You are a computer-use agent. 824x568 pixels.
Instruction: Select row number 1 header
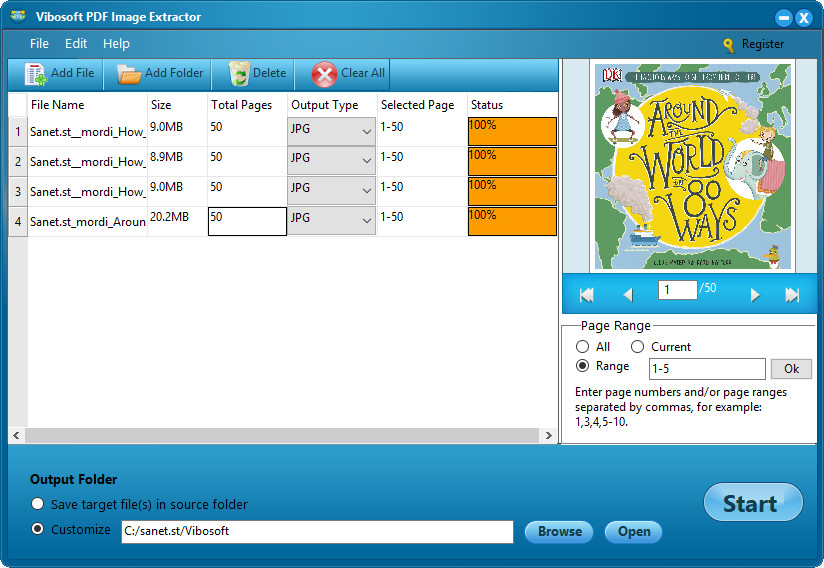[x=18, y=131]
